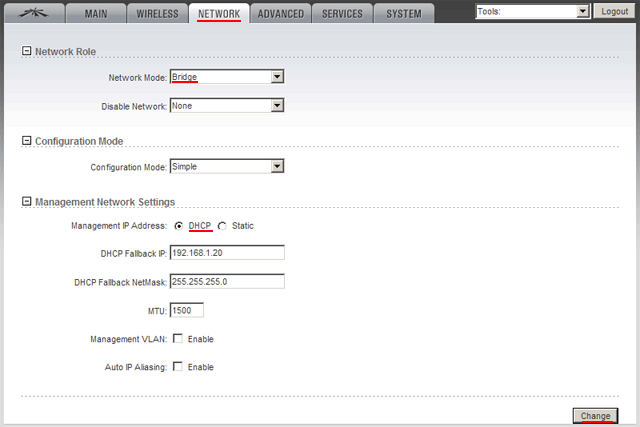Click the Disable Network label
Screen dimensions: 640x427
point(134,107)
